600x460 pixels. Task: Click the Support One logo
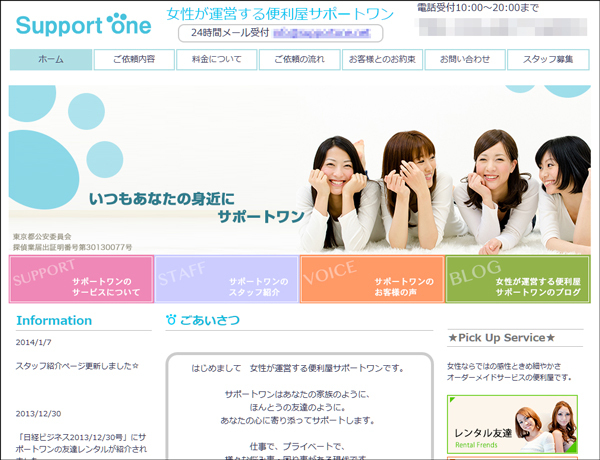coord(83,25)
